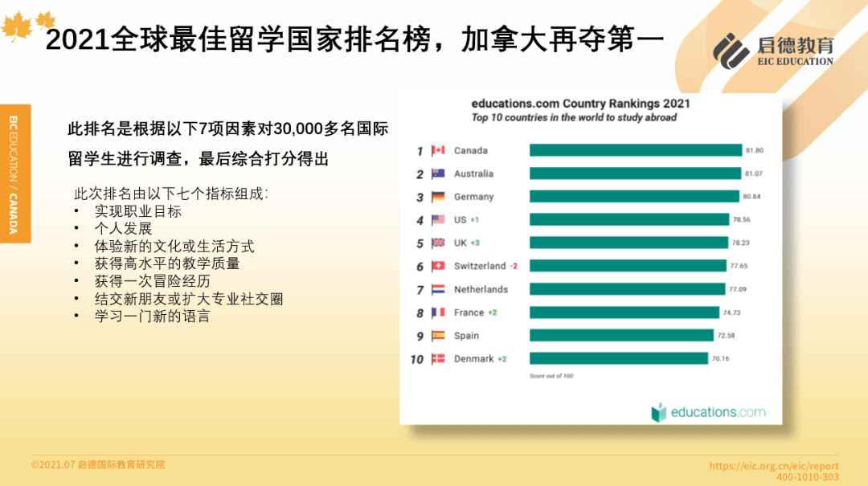868x486 pixels.
Task: Click the '启德教育' logo text
Action: [x=796, y=45]
